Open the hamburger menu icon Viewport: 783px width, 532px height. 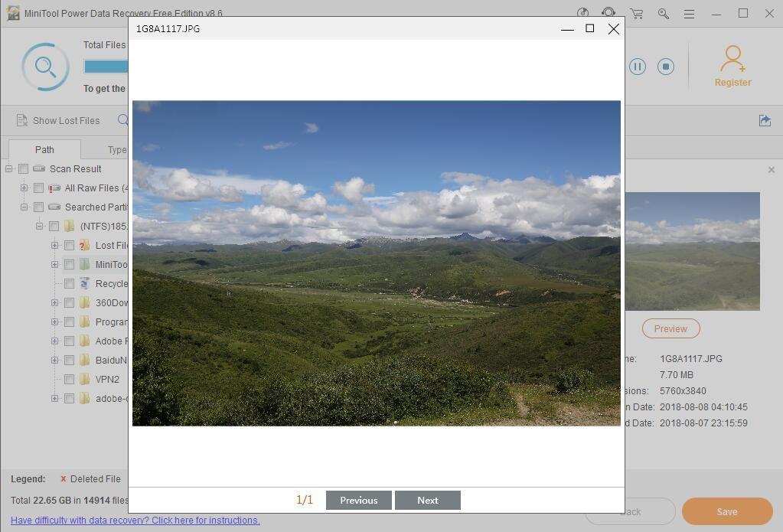(689, 14)
